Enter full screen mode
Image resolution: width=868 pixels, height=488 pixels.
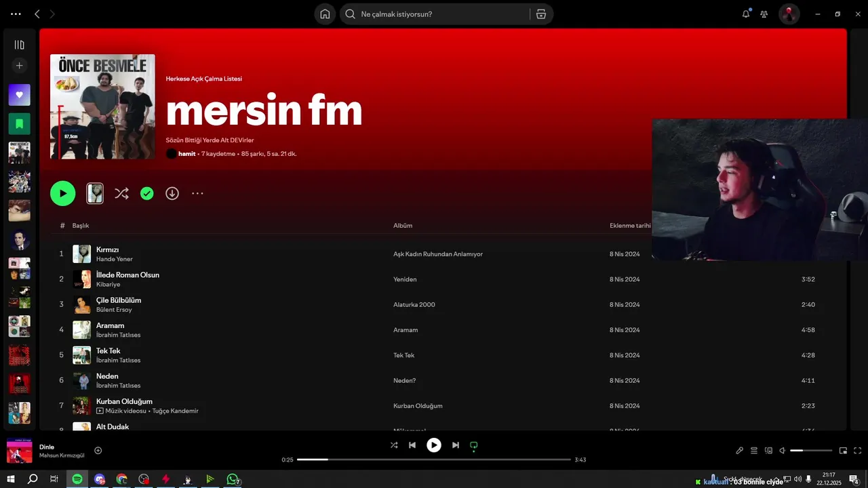(857, 451)
